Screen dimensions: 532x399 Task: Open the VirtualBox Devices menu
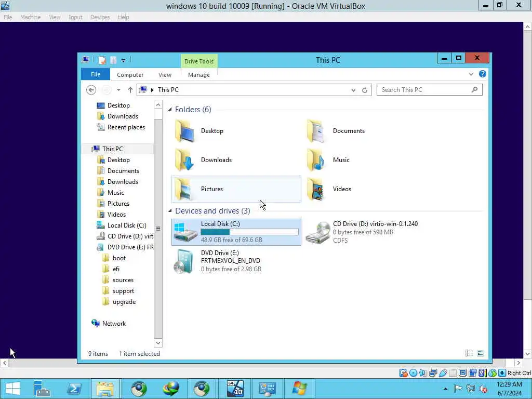(100, 17)
